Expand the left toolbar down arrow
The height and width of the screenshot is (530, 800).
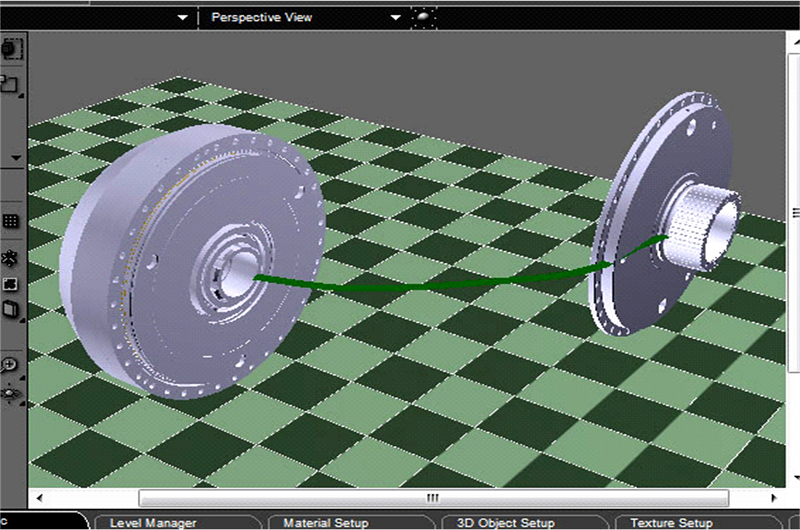[x=16, y=158]
